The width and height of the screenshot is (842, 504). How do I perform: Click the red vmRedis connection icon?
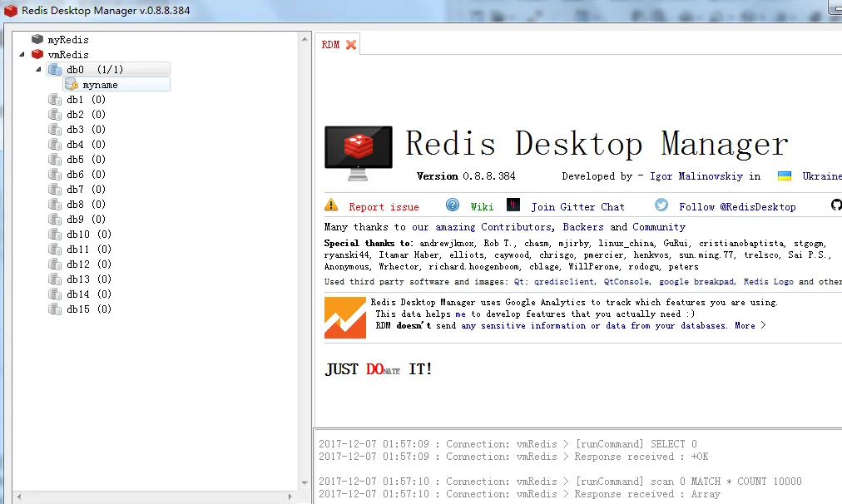coord(37,54)
